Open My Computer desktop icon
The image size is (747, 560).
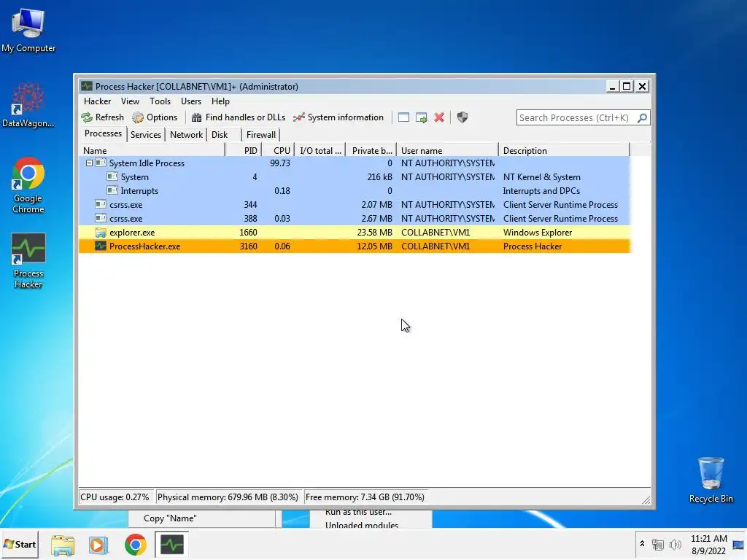click(x=28, y=31)
